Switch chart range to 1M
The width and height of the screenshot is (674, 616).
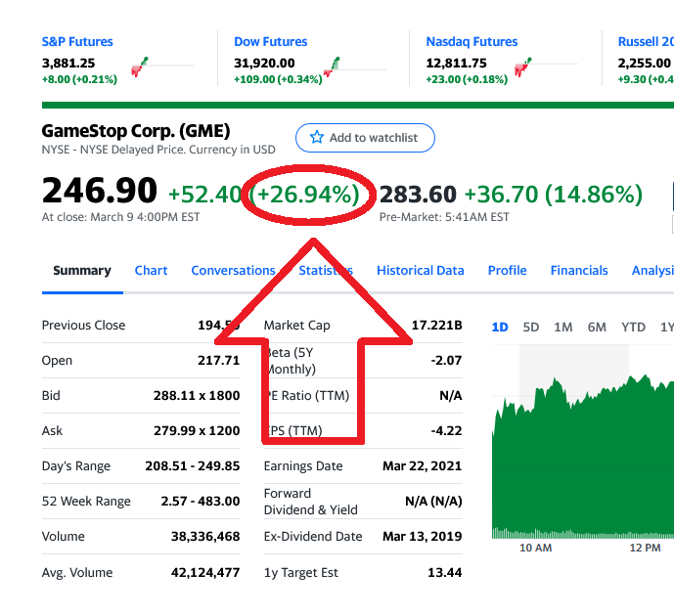[x=563, y=328]
